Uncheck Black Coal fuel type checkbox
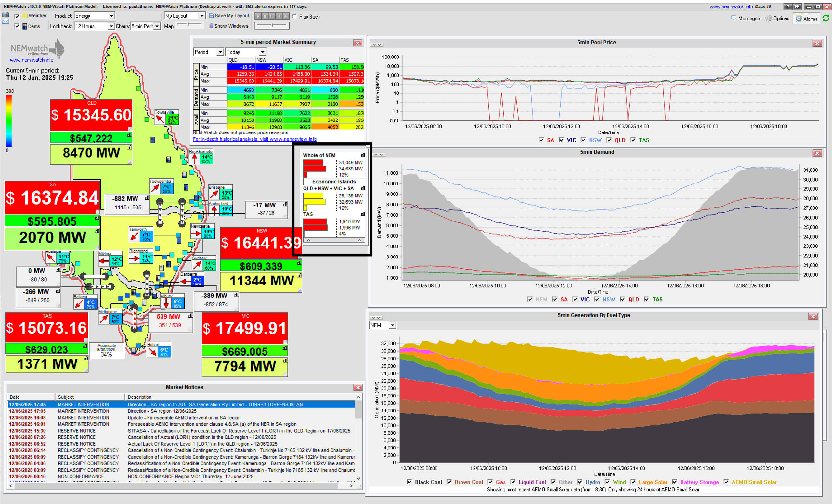This screenshot has width=832, height=504. pyautogui.click(x=409, y=482)
